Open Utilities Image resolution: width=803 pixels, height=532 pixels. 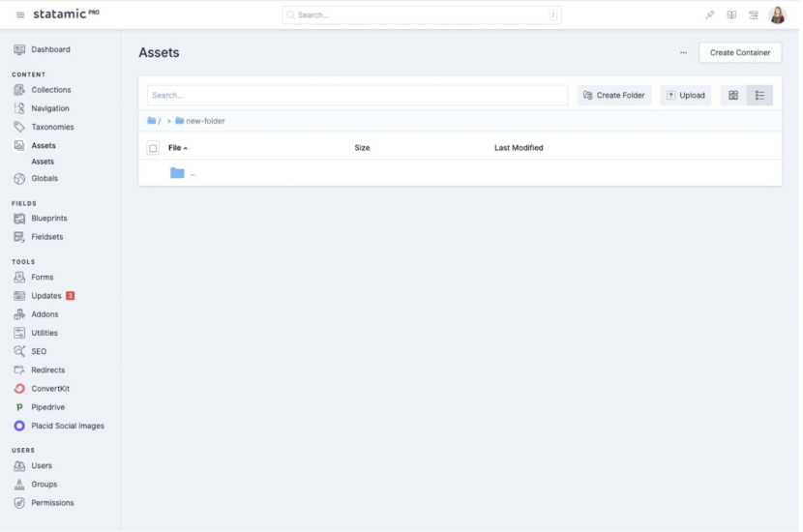tap(45, 333)
